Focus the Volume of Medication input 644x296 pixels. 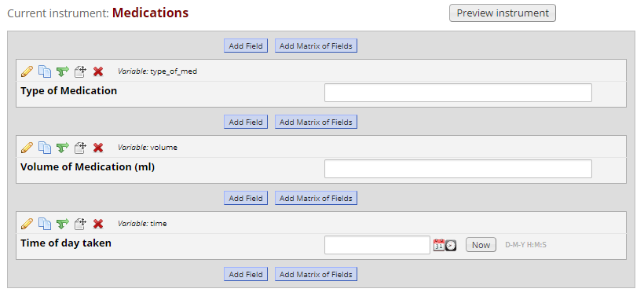pyautogui.click(x=458, y=169)
